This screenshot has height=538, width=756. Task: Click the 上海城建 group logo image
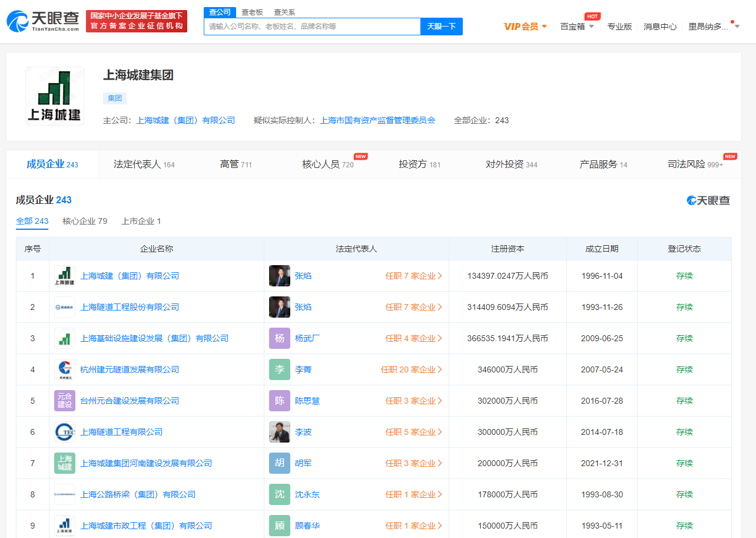point(54,96)
